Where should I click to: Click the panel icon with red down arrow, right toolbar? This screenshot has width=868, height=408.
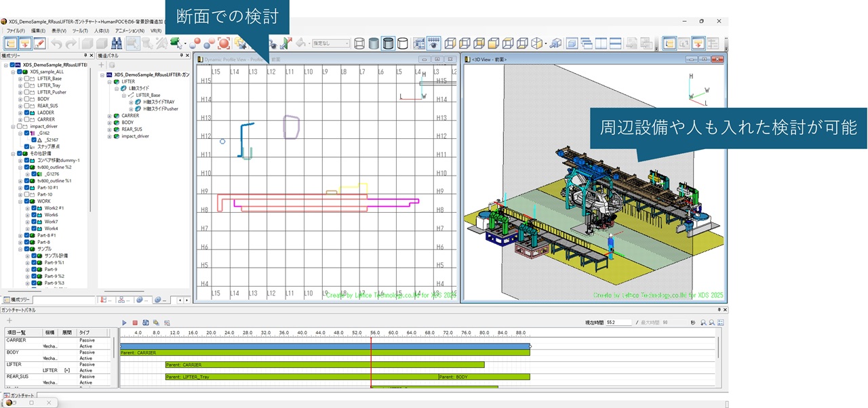[698, 43]
